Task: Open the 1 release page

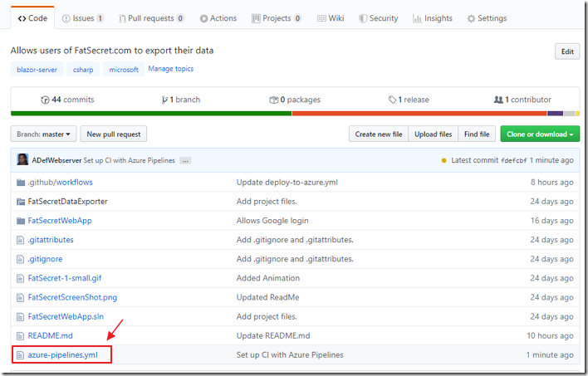Action: pos(409,100)
